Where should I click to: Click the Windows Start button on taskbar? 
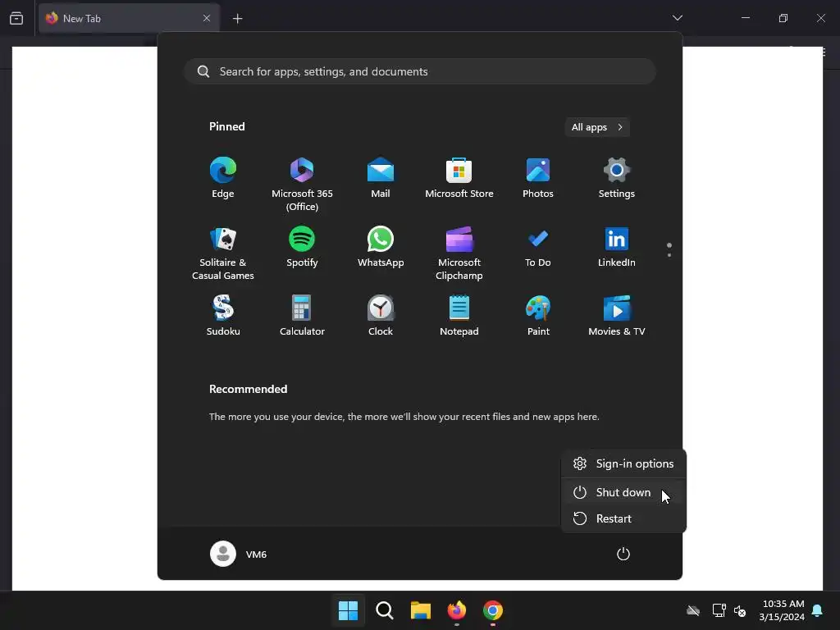tap(348, 610)
